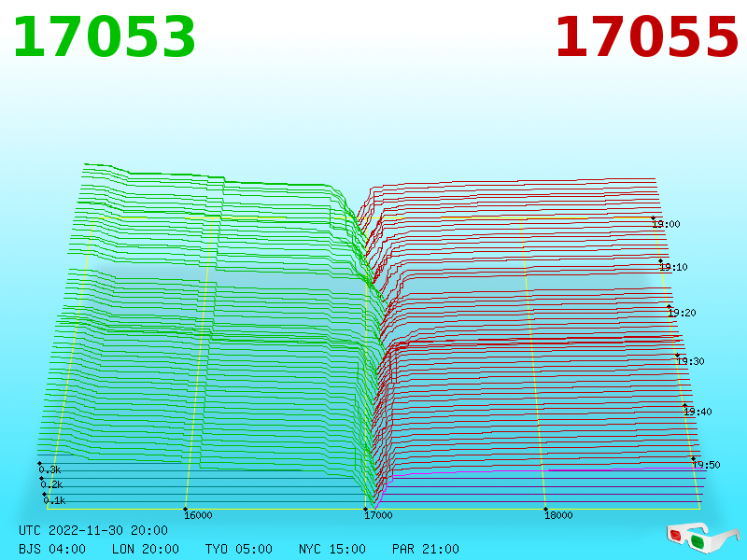The height and width of the screenshot is (560, 747).
Task: Click the 0.1k volume axis label
Action: pyautogui.click(x=54, y=500)
